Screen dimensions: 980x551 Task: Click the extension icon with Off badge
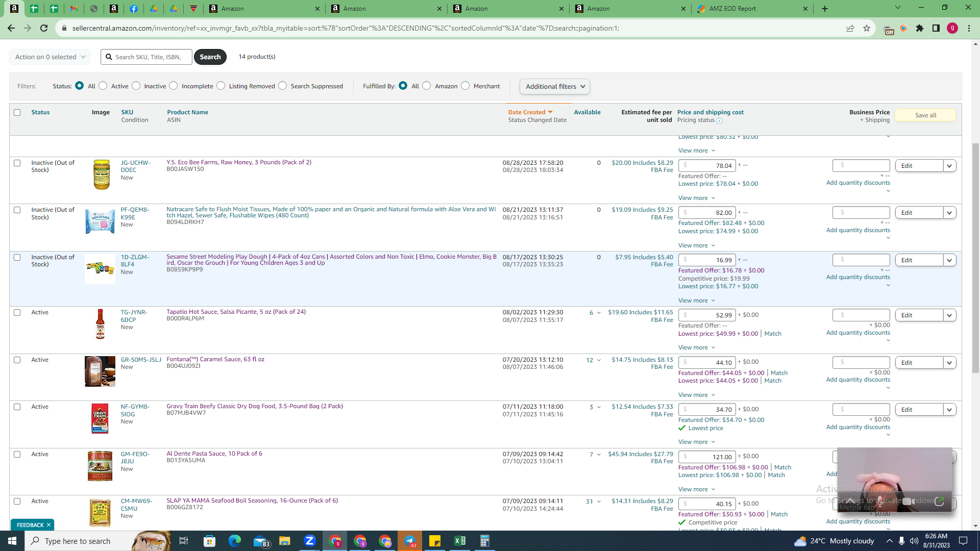888,29
